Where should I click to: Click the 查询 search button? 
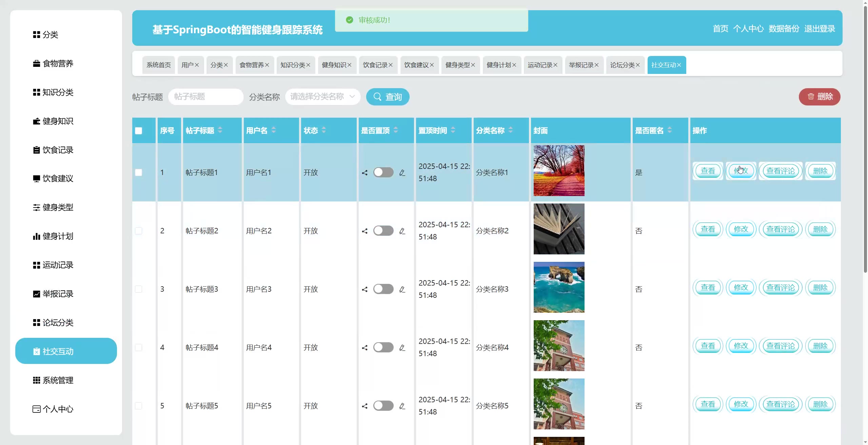(388, 97)
